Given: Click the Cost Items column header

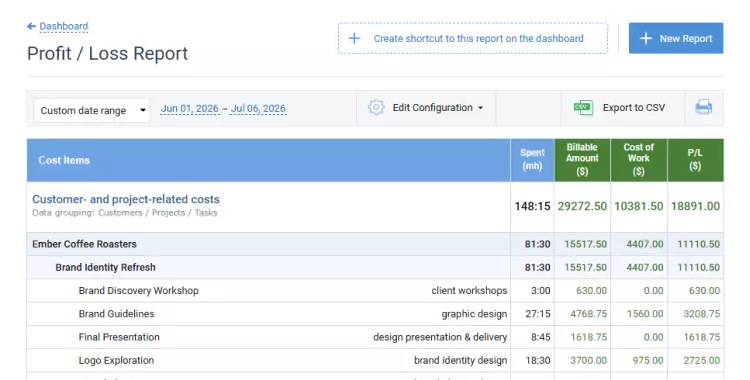Looking at the screenshot, I should point(268,160).
